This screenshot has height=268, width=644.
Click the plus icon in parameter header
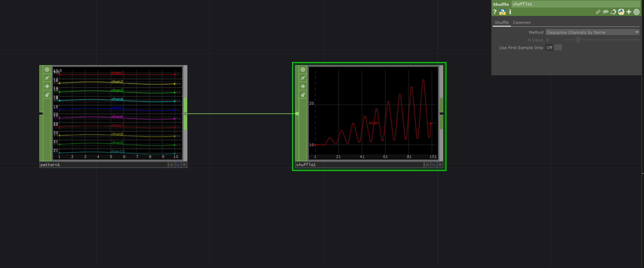coord(629,12)
